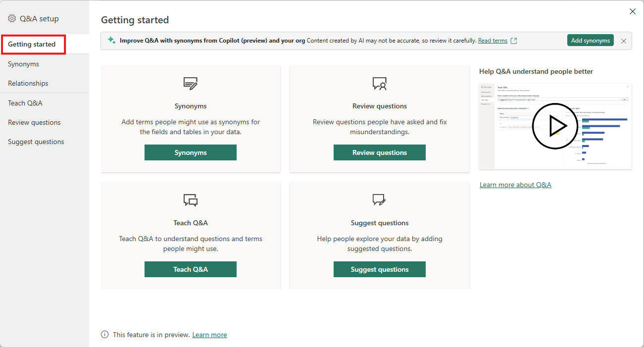The image size is (644, 347).
Task: Follow the Learn more about Q&A link
Action: (515, 185)
